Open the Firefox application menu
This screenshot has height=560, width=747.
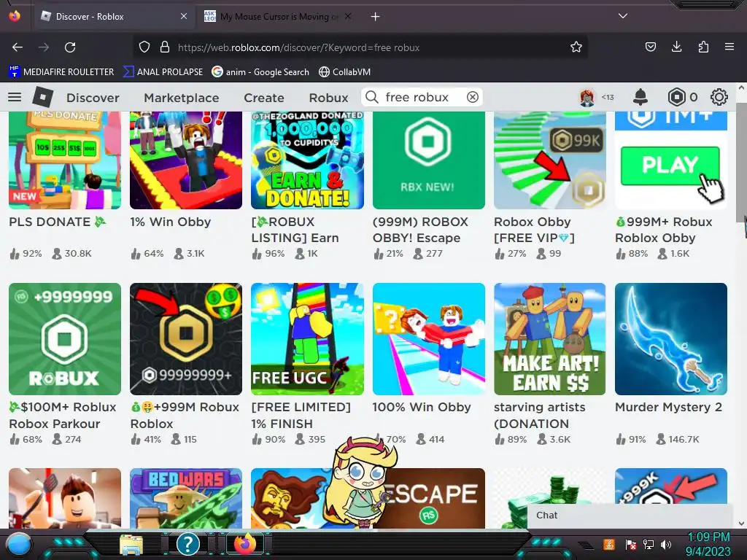click(x=729, y=47)
